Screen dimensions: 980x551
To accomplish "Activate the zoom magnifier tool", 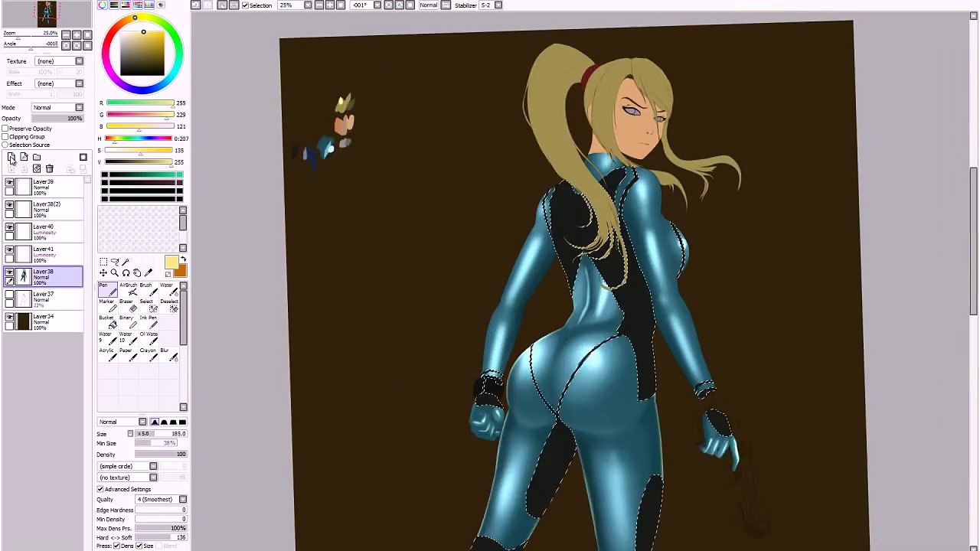I will point(114,273).
